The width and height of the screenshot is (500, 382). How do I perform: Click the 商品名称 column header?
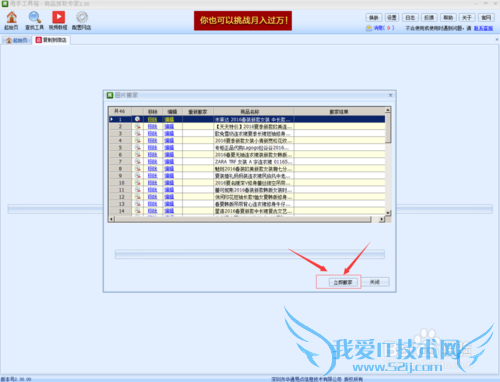[x=253, y=111]
